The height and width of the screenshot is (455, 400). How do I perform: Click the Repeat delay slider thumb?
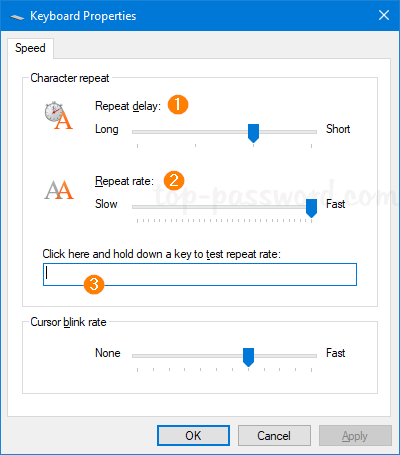[x=254, y=133]
